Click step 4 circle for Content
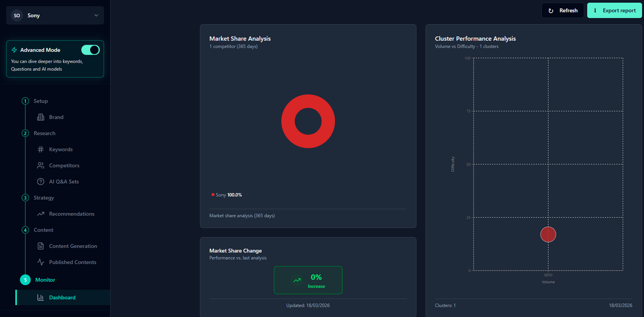The height and width of the screenshot is (317, 644). pos(25,230)
